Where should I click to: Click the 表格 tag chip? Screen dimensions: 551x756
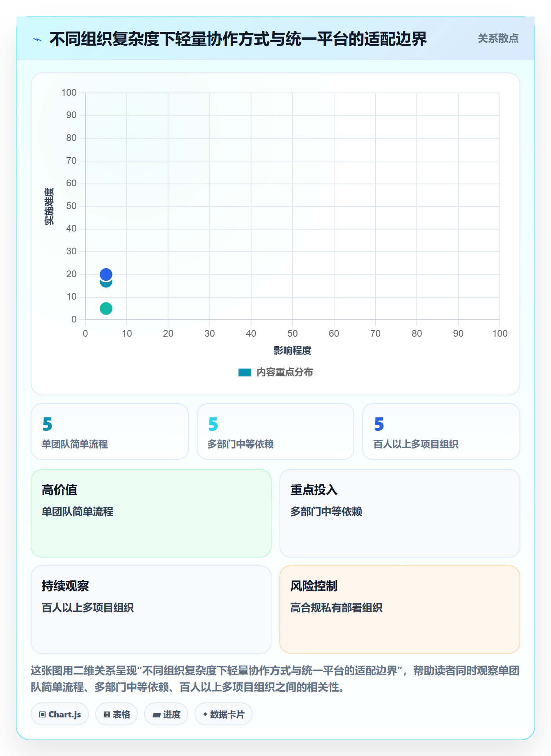coord(116,714)
